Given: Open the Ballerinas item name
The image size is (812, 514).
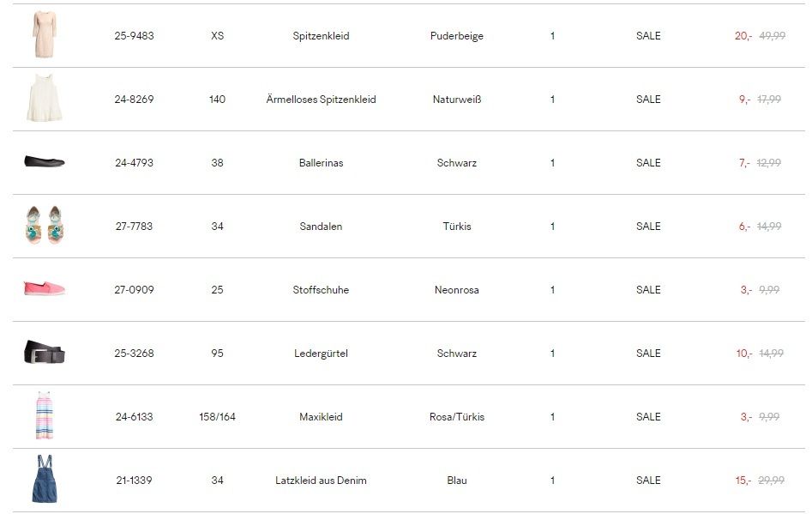Looking at the screenshot, I should click(321, 163).
